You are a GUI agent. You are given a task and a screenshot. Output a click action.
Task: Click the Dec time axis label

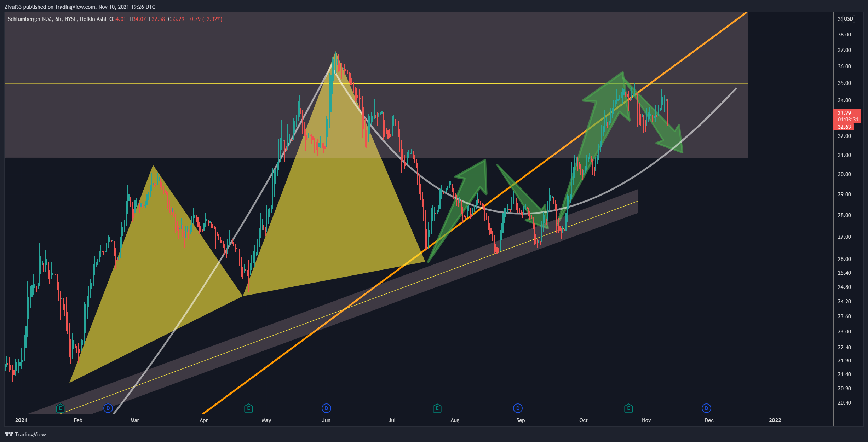(x=709, y=420)
